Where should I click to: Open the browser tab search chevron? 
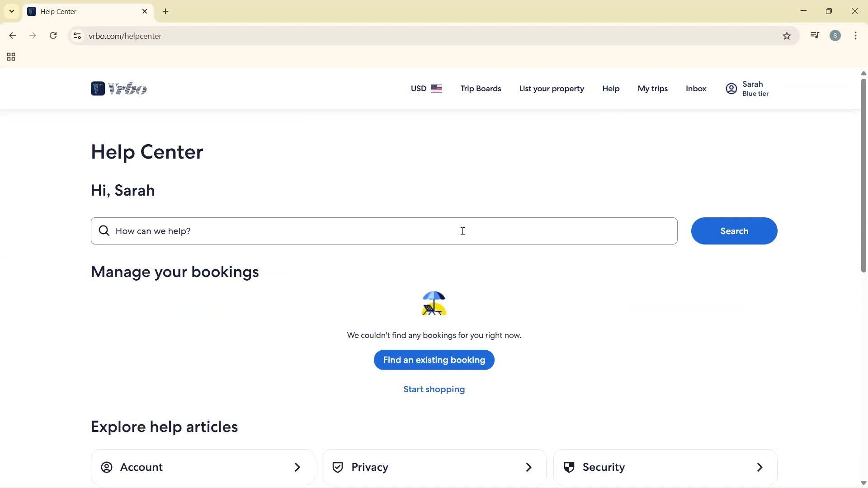11,11
